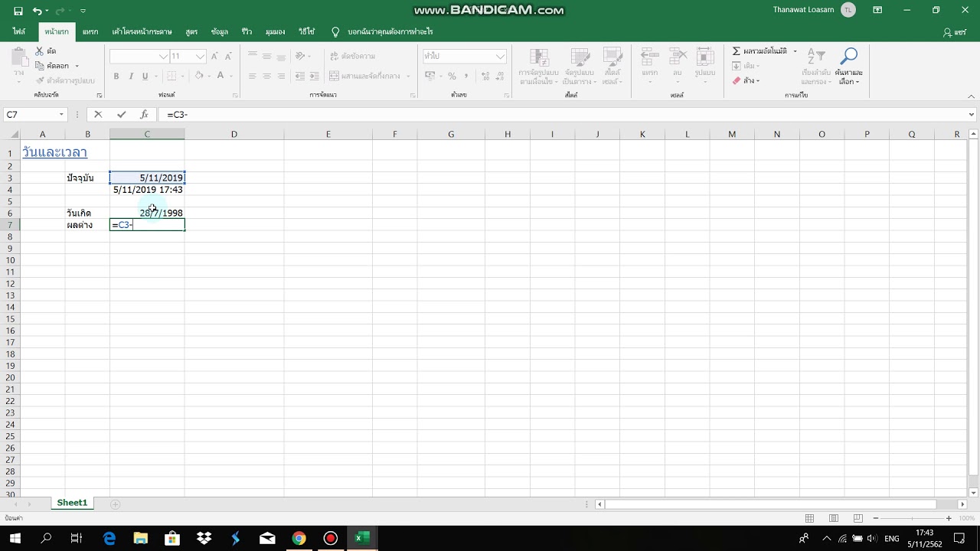
Task: Switch to View (มุมมอง) tab
Action: [275, 31]
